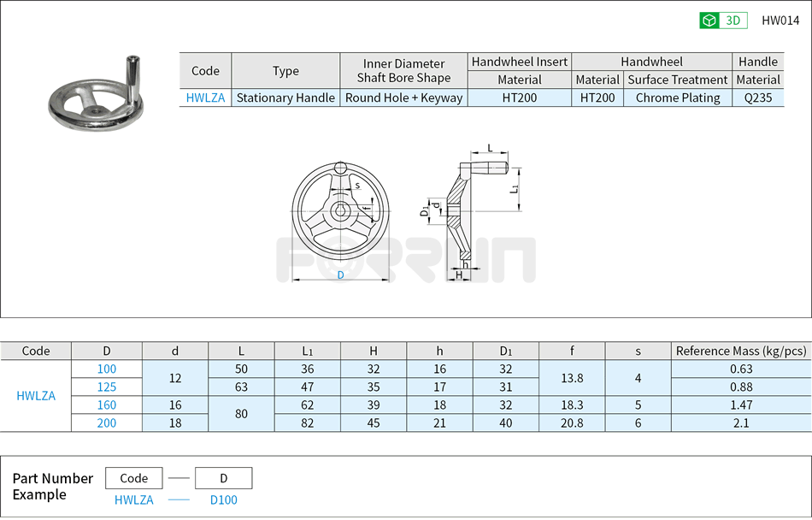Select diameter option 125 in the D column
Screen dimensions: 812x520
pos(107,387)
